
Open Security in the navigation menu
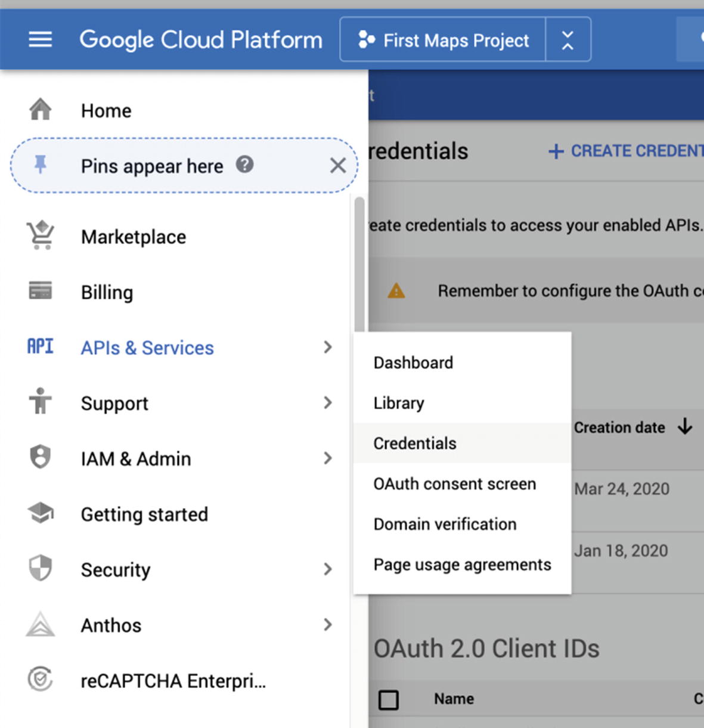click(x=116, y=570)
